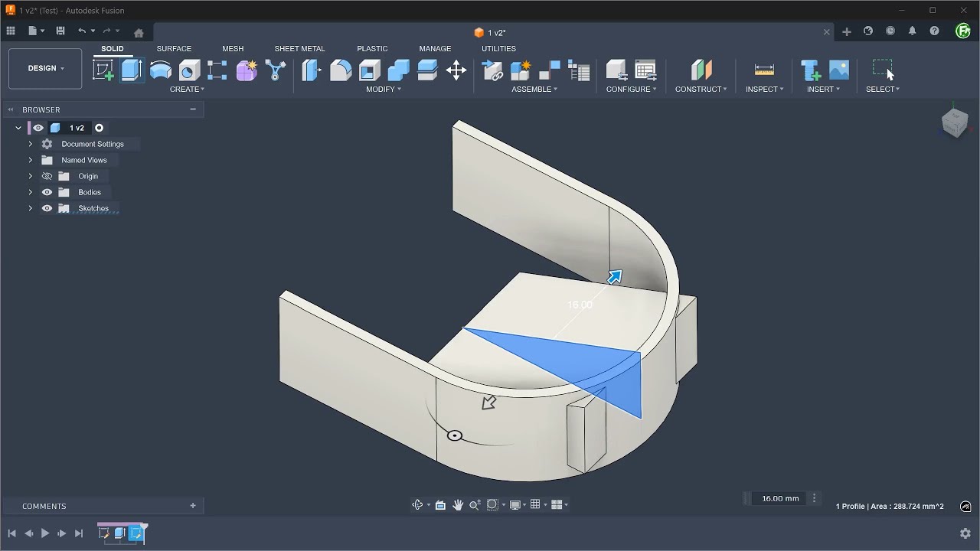Open the ASSEMBLE dropdown menu
Image resolution: width=980 pixels, height=551 pixels.
click(x=534, y=90)
